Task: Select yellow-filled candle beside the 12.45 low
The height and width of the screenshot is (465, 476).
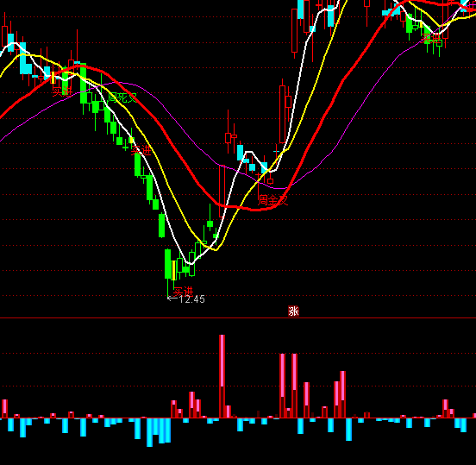Action: [x=174, y=270]
